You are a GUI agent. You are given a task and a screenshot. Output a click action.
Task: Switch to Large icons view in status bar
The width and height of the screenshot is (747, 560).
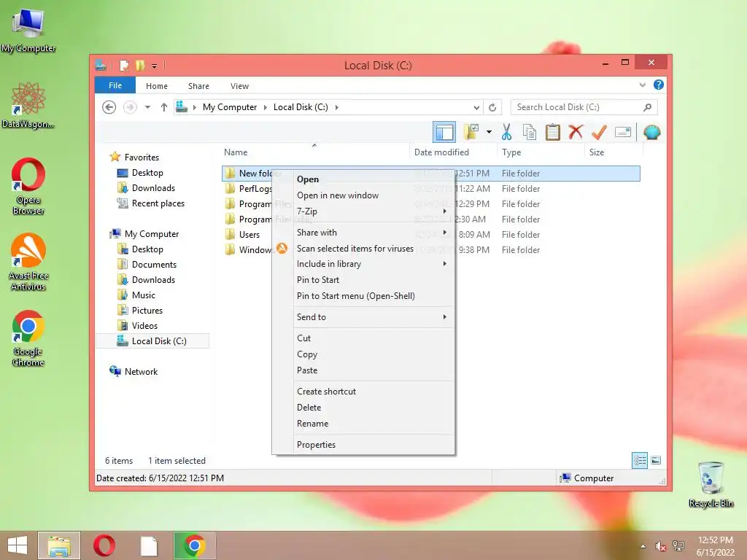[656, 460]
